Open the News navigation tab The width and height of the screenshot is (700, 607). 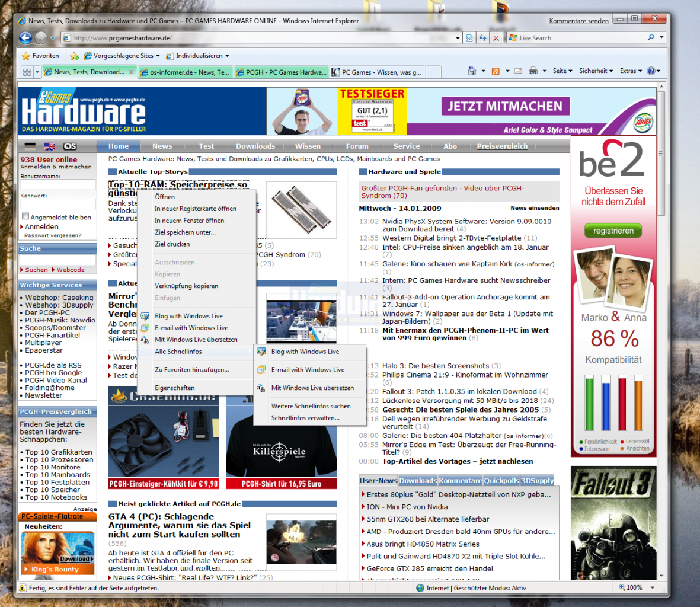click(162, 146)
